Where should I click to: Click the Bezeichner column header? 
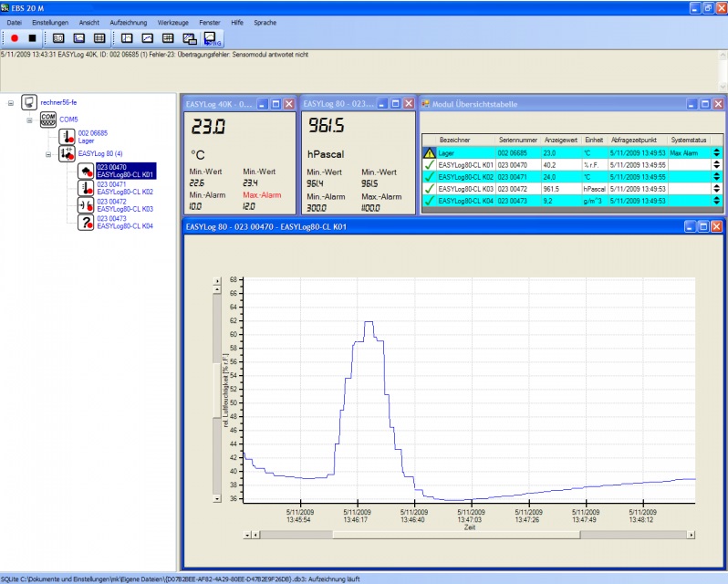(465, 140)
